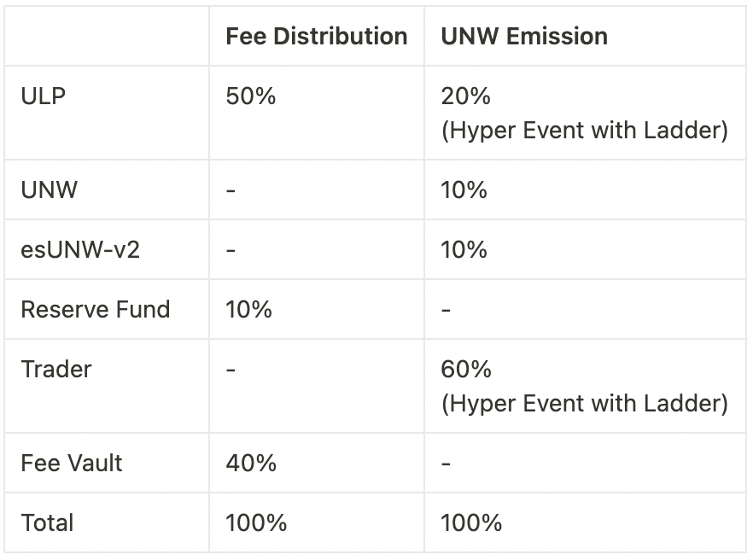Select the Fee Vault row label
This screenshot has height=560, width=753.
[x=72, y=463]
